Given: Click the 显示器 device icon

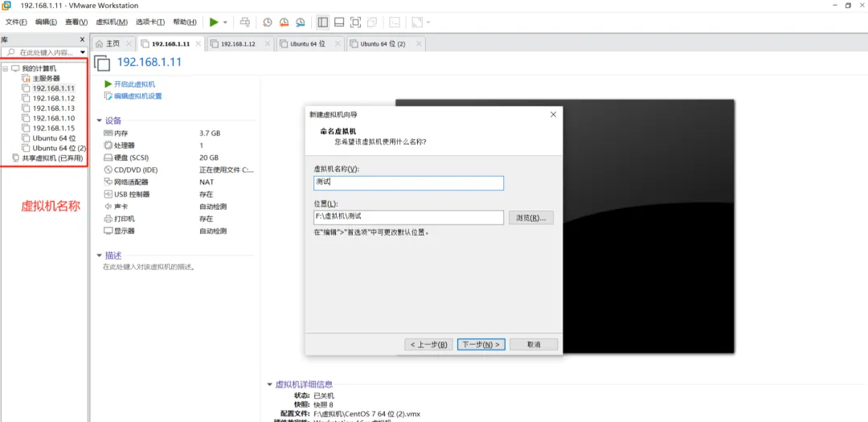Looking at the screenshot, I should (108, 231).
